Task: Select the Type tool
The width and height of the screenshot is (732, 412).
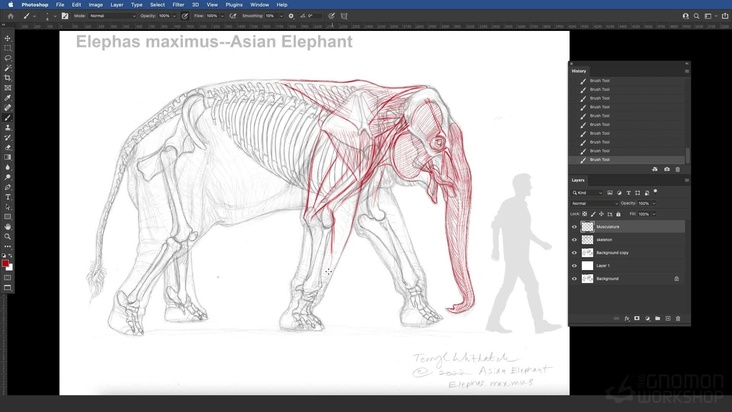Action: coord(7,197)
